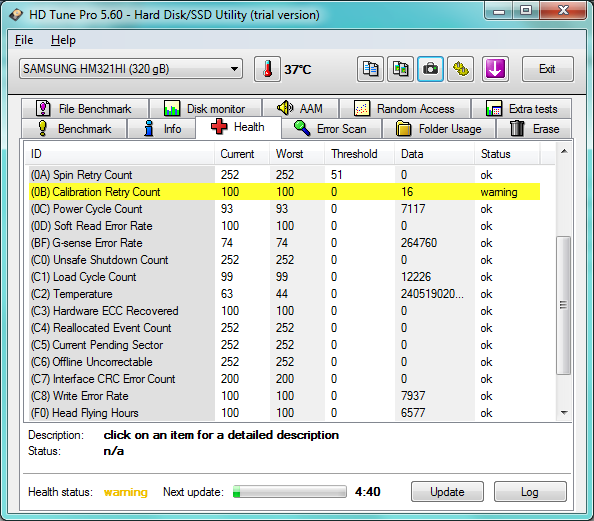Select the Hardware ECC Recovered row

pos(283,311)
